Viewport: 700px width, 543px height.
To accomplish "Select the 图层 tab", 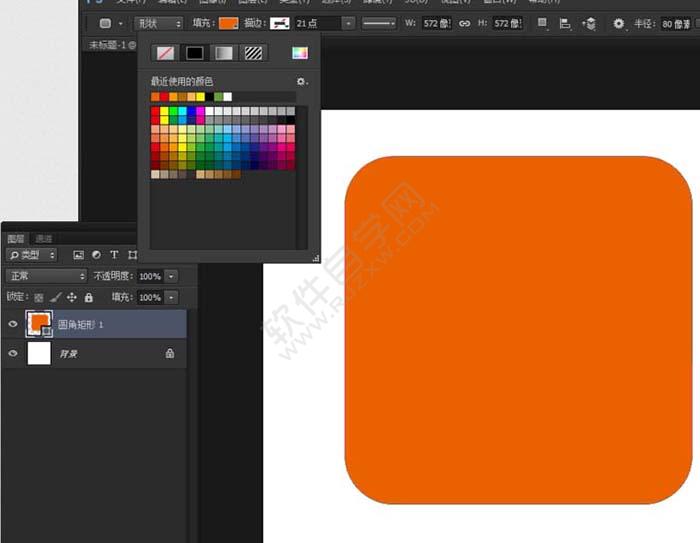I will pyautogui.click(x=16, y=239).
